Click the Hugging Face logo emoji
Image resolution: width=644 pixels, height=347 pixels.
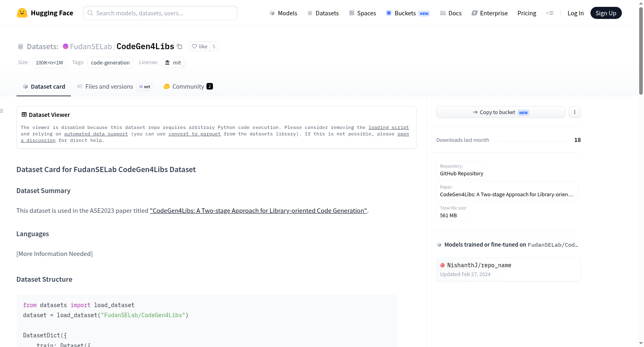(22, 13)
